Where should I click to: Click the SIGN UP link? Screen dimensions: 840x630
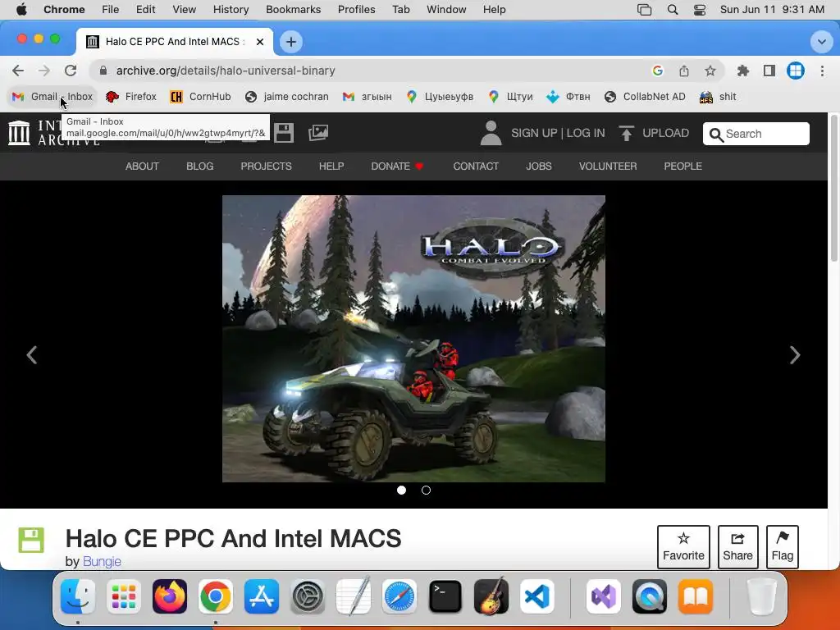coord(534,133)
